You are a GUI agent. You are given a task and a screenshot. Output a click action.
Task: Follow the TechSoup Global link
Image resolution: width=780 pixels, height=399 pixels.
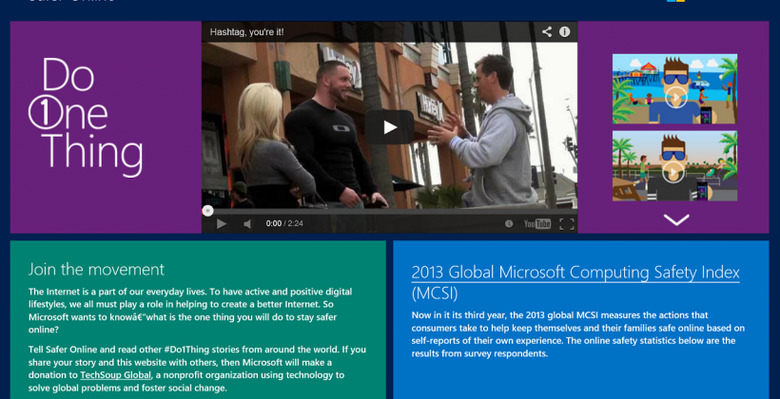pos(115,375)
